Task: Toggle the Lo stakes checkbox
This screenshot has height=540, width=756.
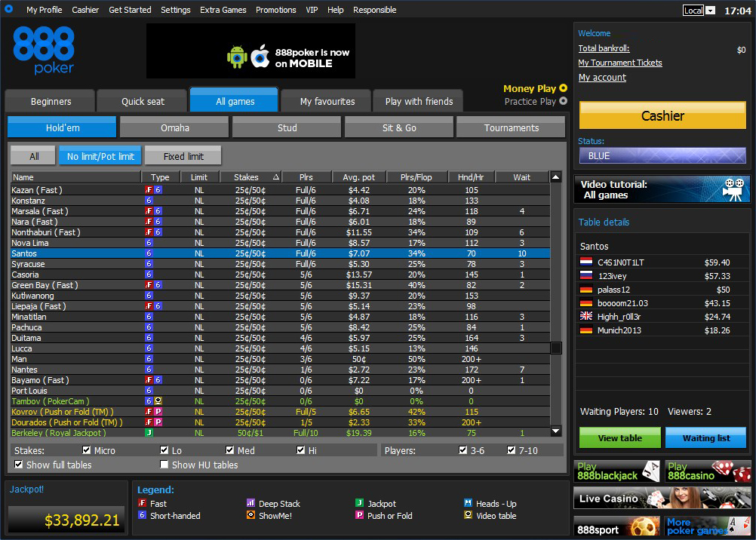Action: pos(164,449)
